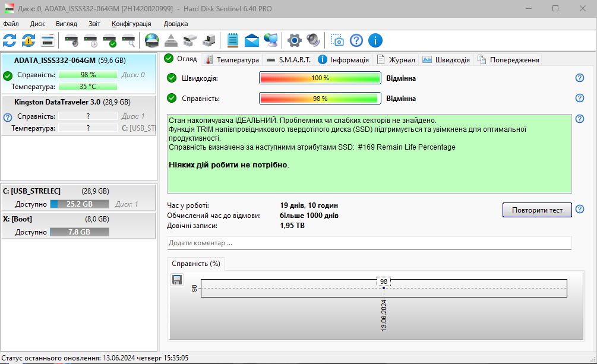Screen dimensions: 597x364
Task: Click the floppy save icon by health chart
Action: tap(177, 280)
